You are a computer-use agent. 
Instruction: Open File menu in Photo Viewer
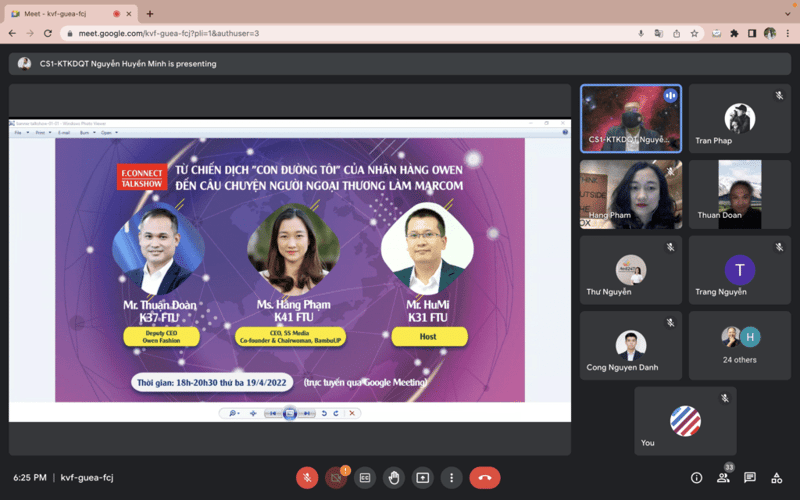pyautogui.click(x=20, y=133)
